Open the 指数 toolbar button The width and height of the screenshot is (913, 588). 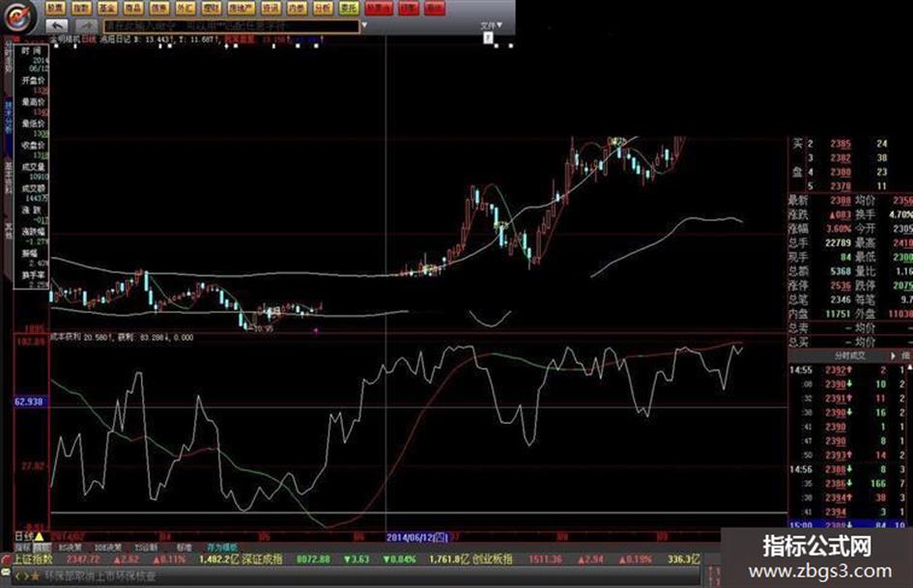(81, 8)
